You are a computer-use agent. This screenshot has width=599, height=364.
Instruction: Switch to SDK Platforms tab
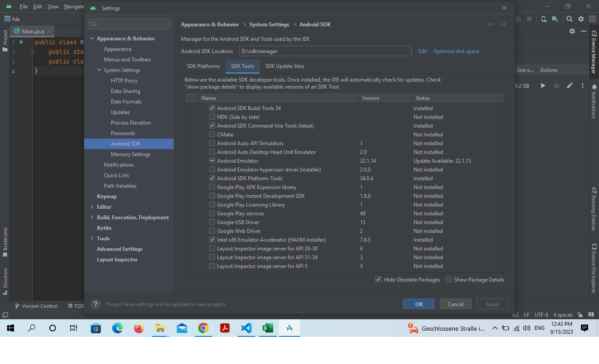[203, 66]
